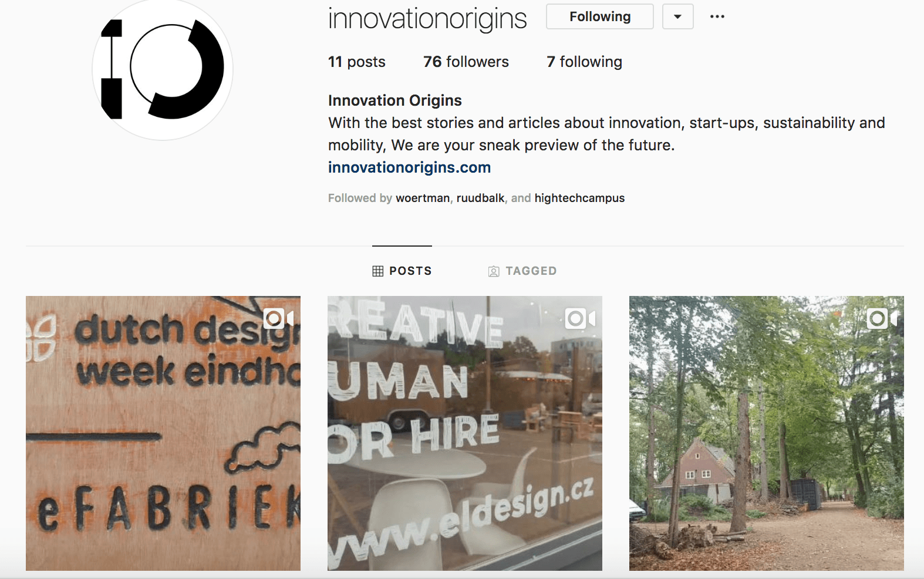This screenshot has width=924, height=579.
Task: View the 76 followers list
Action: coord(466,62)
